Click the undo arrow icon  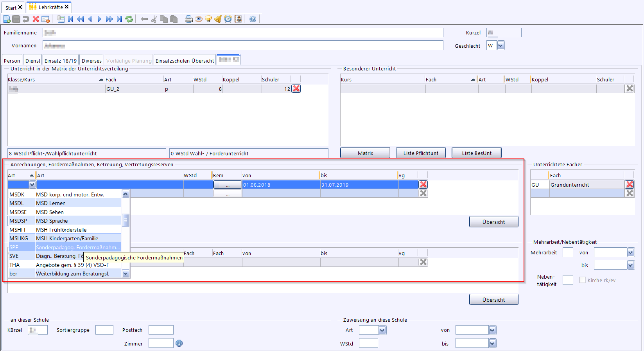pos(26,19)
